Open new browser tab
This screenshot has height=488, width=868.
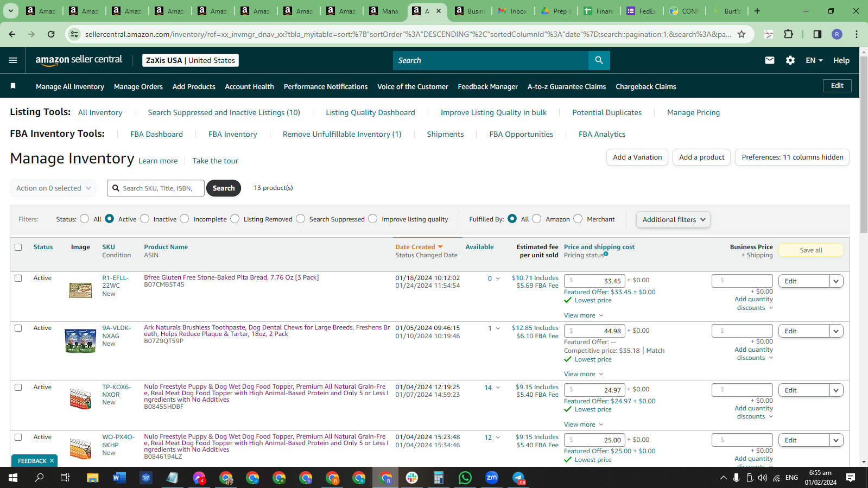coord(757,11)
